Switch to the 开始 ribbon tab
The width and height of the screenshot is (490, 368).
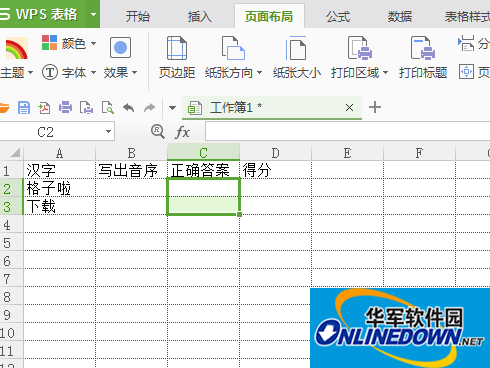(138, 16)
